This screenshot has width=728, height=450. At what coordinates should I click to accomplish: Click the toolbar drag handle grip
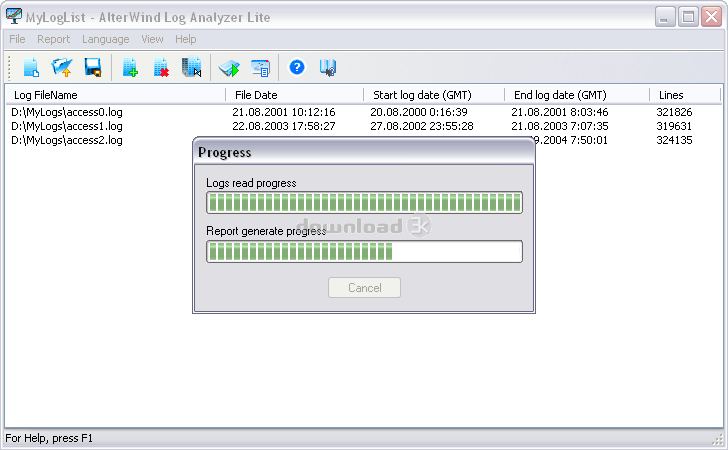(x=9, y=68)
